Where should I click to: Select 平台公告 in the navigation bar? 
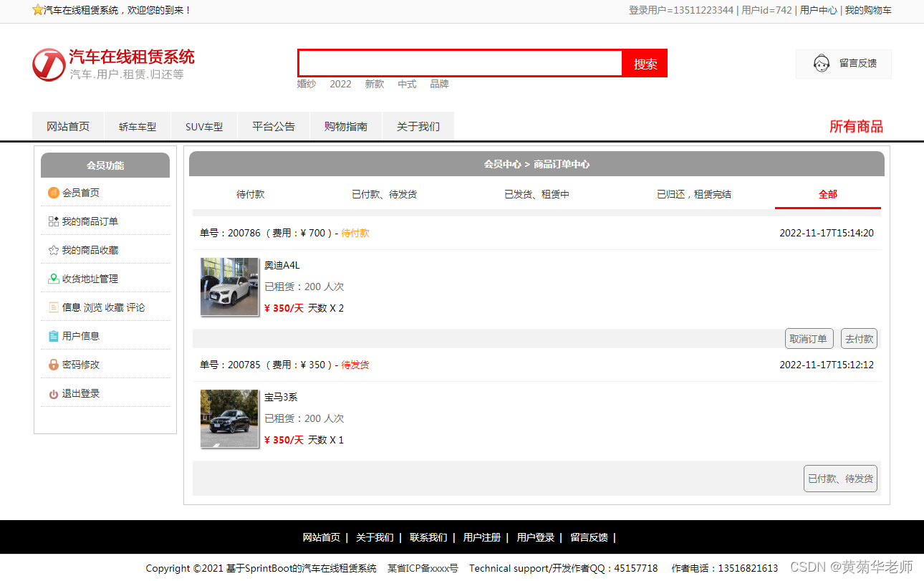pos(274,126)
